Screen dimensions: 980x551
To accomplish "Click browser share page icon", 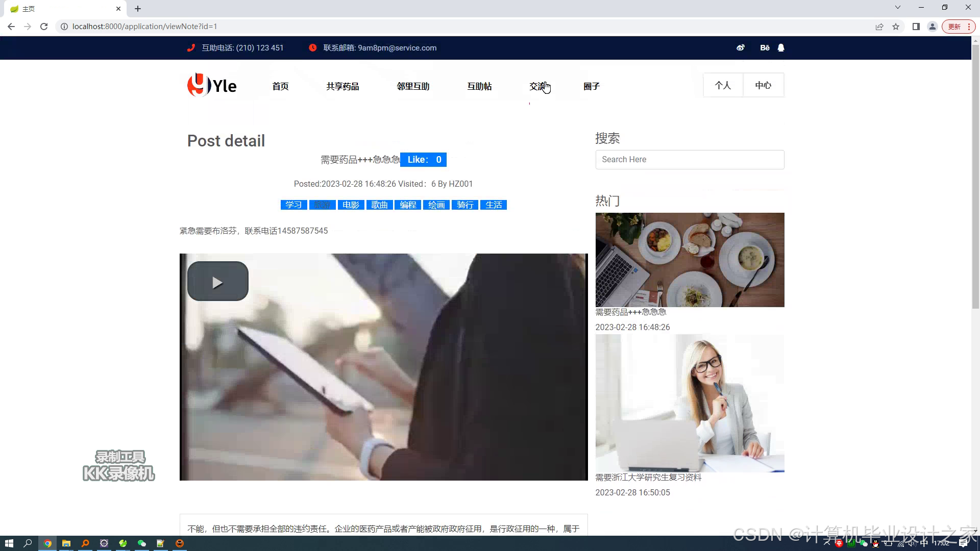I will pos(879,27).
